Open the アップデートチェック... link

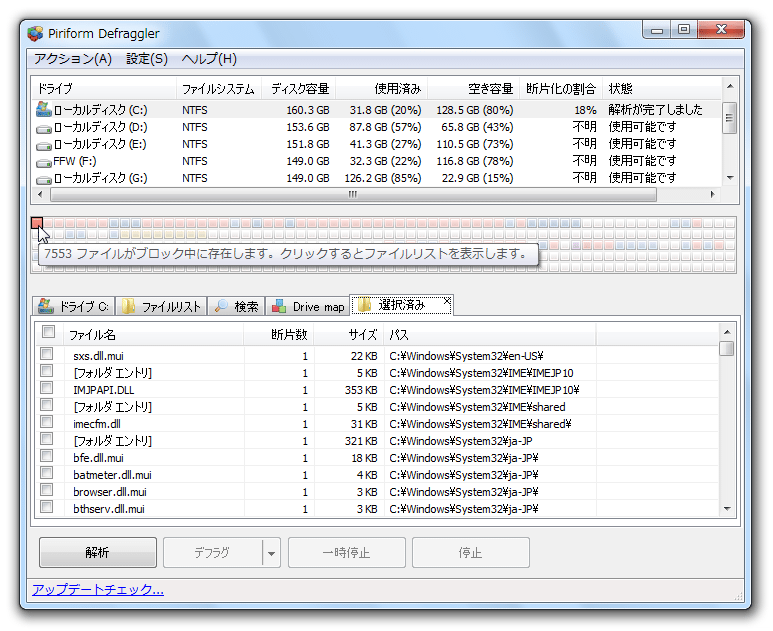click(98, 590)
